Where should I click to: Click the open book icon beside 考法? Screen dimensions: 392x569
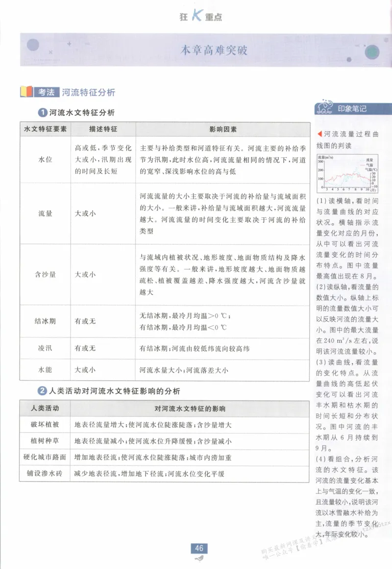(x=26, y=92)
